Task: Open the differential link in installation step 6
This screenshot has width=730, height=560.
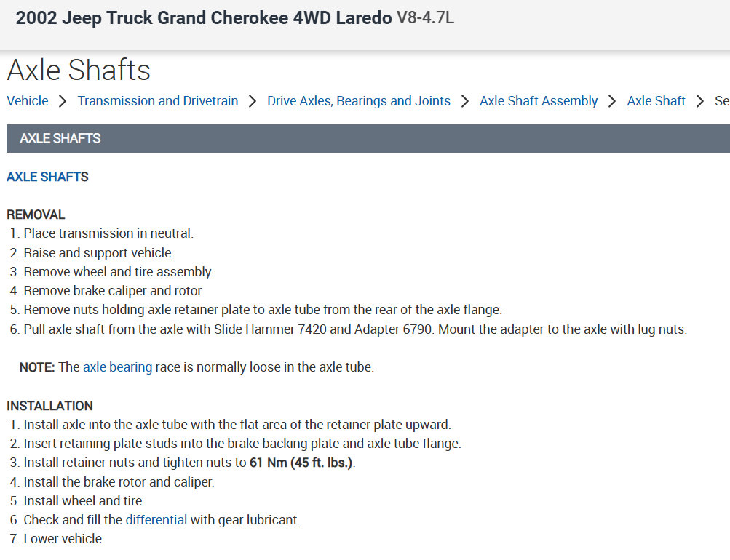Action: pos(156,520)
